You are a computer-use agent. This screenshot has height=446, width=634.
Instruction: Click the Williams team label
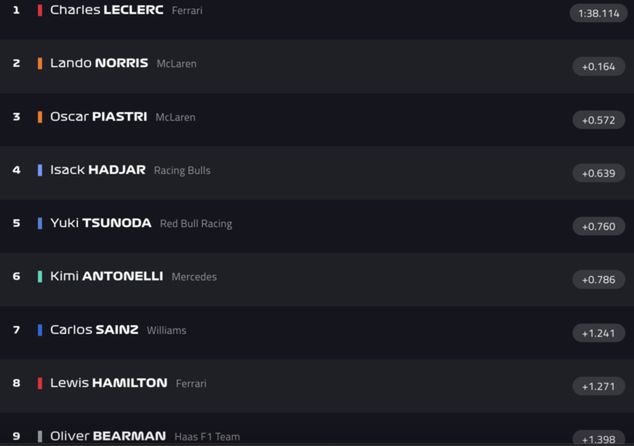point(166,330)
